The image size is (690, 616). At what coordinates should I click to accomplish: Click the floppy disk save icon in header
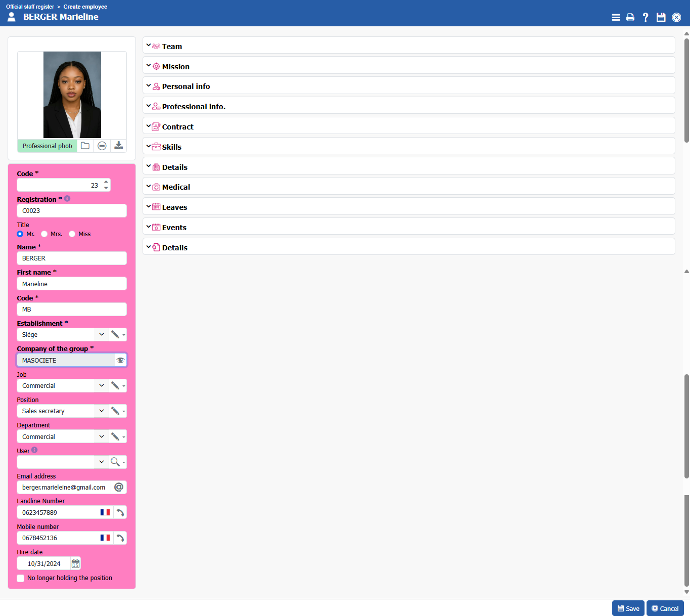point(661,17)
